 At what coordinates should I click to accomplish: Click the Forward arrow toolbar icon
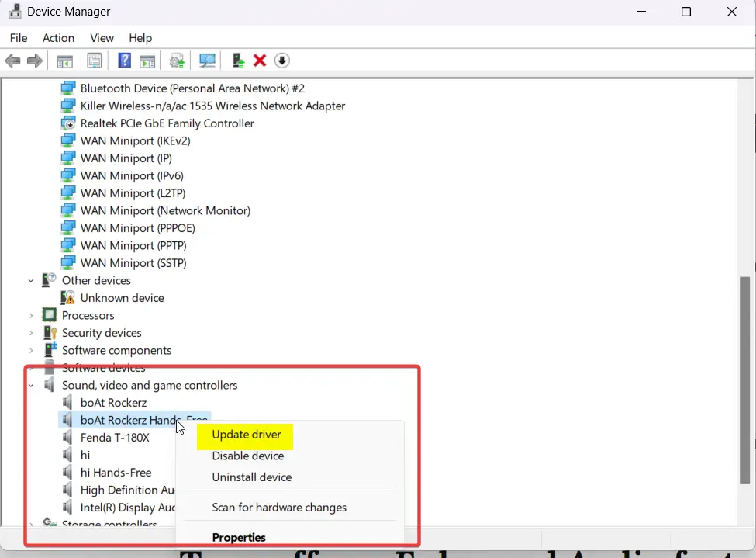(35, 61)
